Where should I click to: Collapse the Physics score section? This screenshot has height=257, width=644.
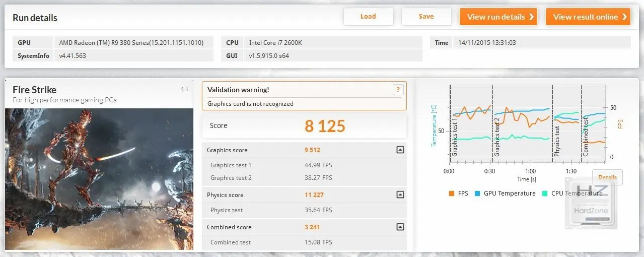[x=400, y=195]
